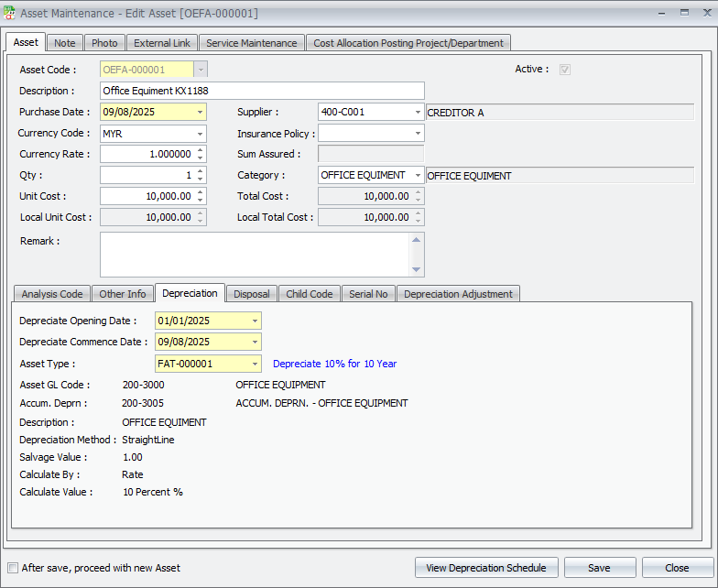This screenshot has height=588, width=718.
Task: Click the Remark box scroll up arrow
Action: pyautogui.click(x=416, y=240)
